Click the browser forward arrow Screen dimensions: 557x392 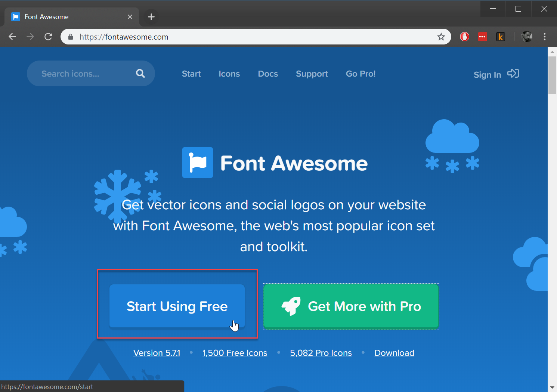click(x=30, y=37)
